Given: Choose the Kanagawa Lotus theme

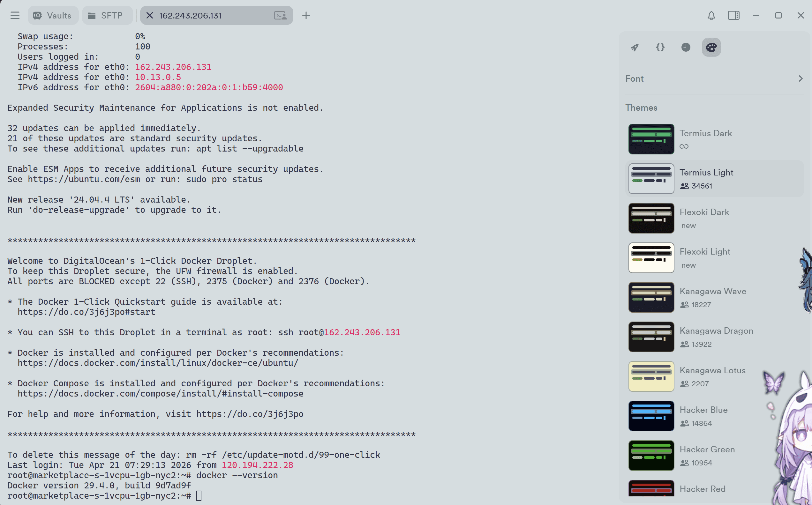Looking at the screenshot, I should click(714, 376).
